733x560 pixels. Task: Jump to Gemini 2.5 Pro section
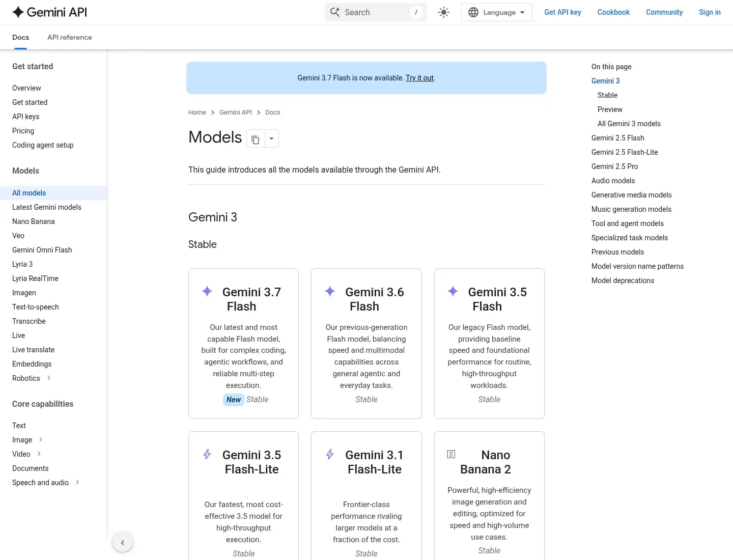pyautogui.click(x=614, y=166)
